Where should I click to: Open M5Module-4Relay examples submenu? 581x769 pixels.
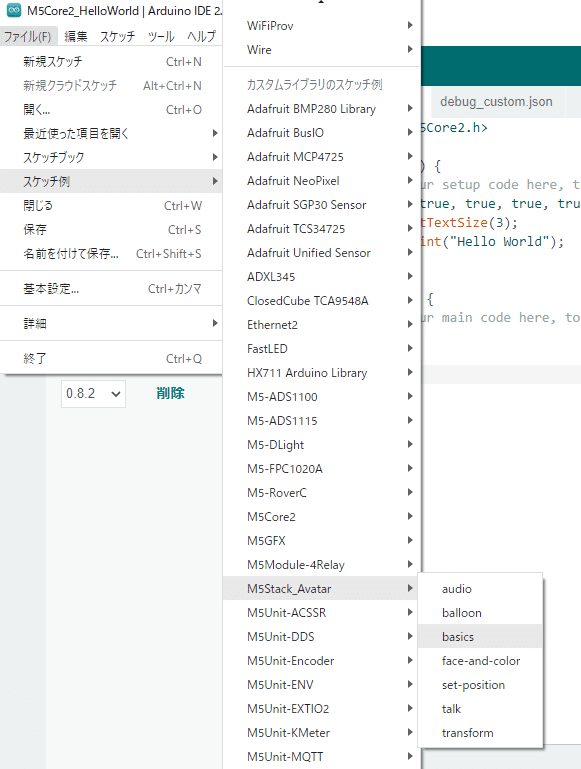tap(322, 565)
